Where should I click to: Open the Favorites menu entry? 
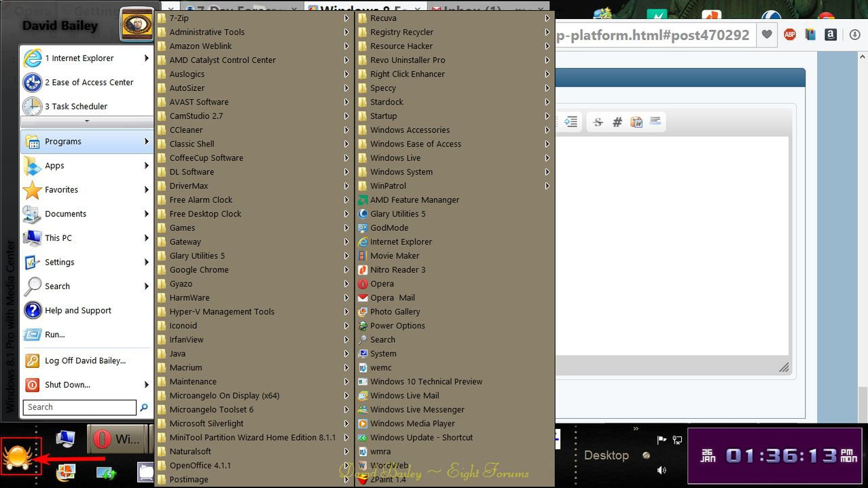[86, 189]
